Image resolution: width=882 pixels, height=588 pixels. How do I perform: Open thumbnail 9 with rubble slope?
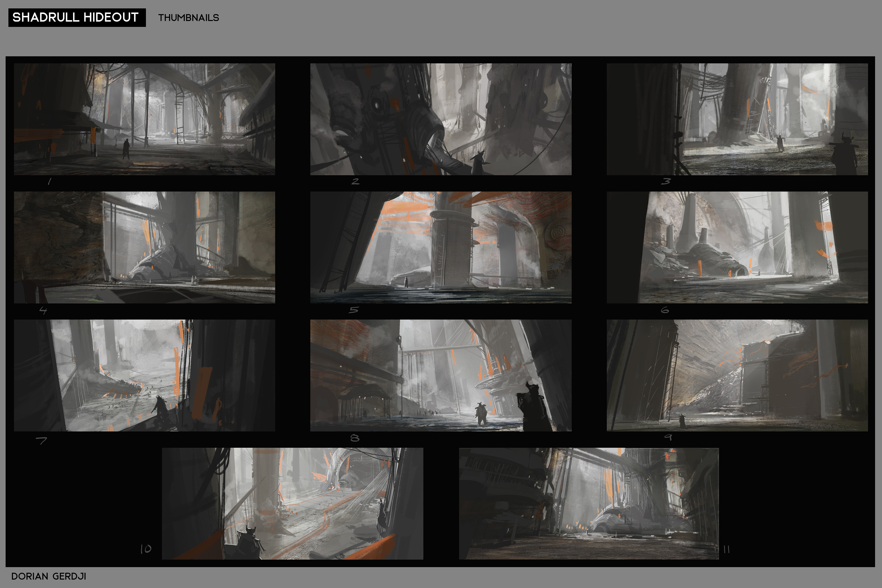(737, 375)
